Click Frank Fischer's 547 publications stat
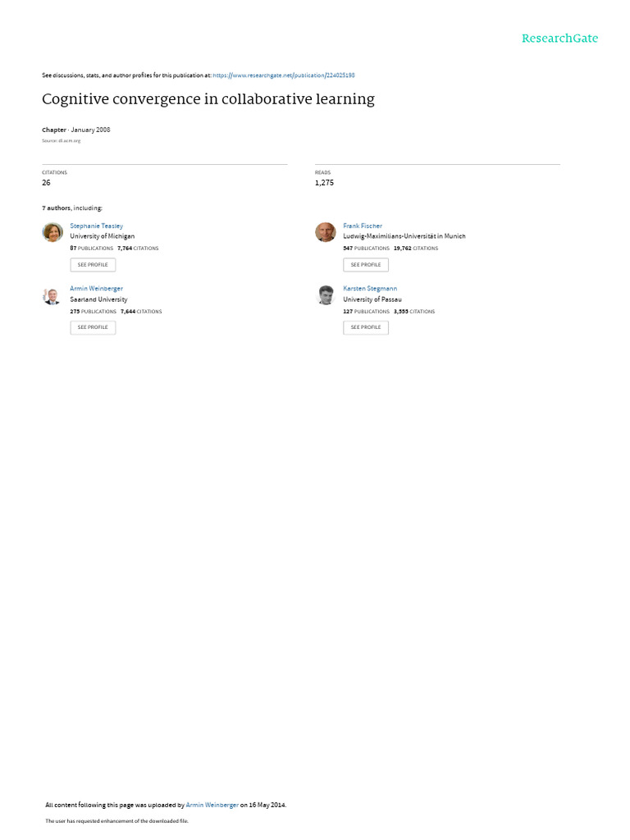The width and height of the screenshot is (630, 840). pos(367,249)
